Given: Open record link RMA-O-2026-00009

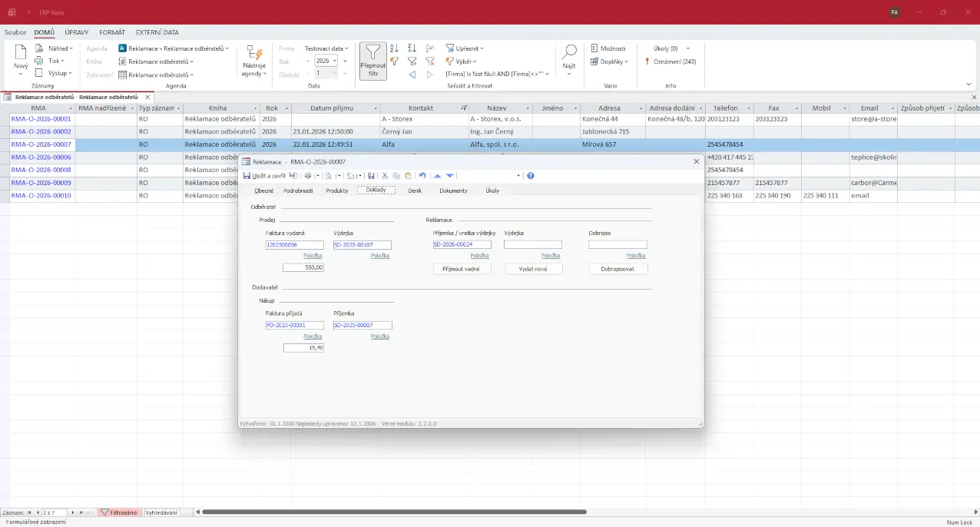Looking at the screenshot, I should (41, 183).
